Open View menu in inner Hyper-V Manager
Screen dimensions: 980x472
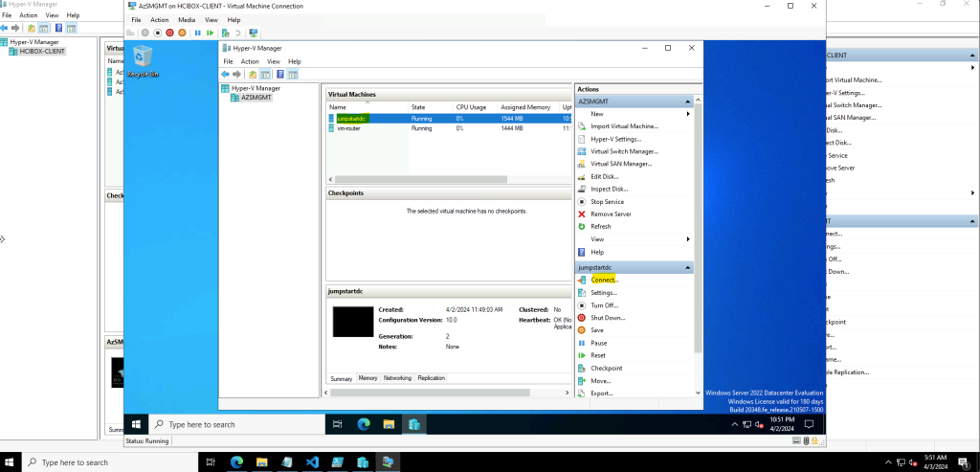pos(274,61)
